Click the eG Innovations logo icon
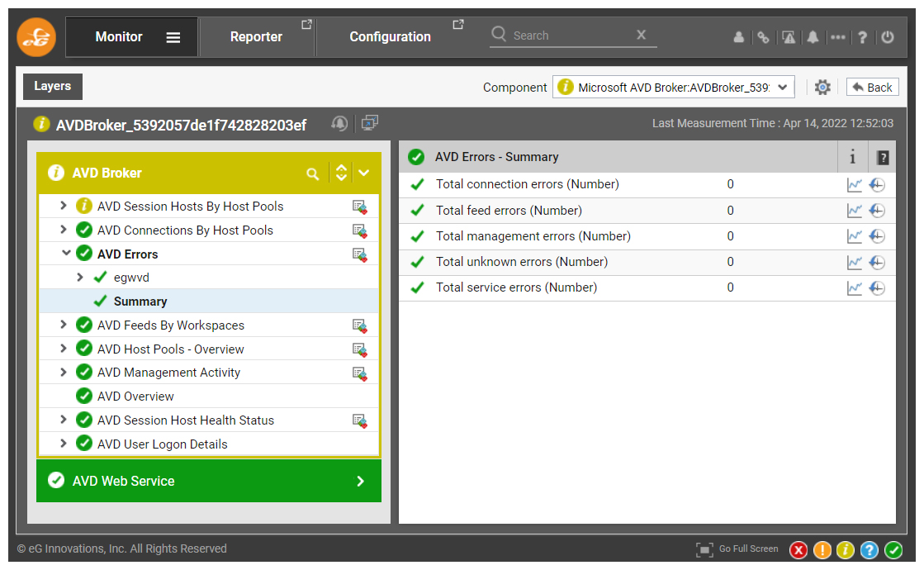This screenshot has width=924, height=570. point(36,36)
